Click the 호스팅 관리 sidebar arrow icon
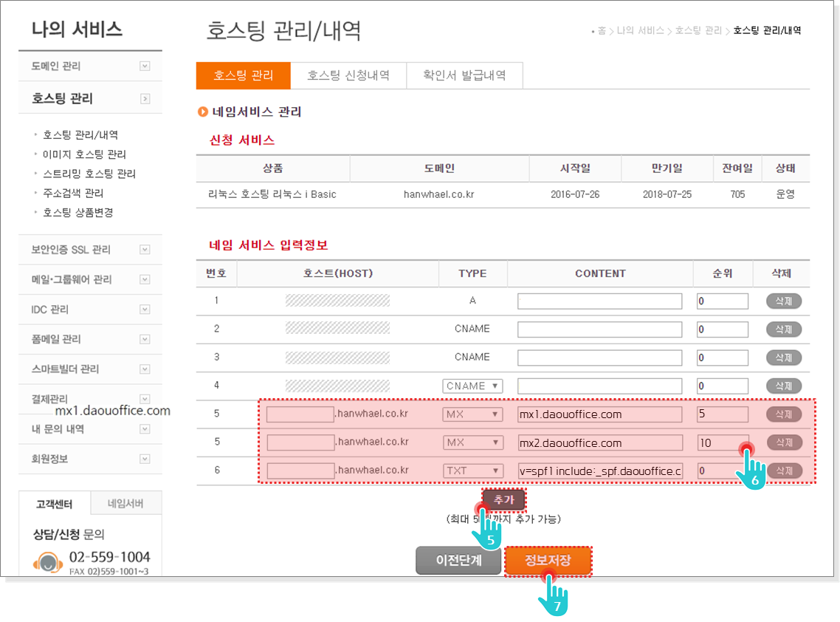This screenshot has width=840, height=622. (x=145, y=99)
